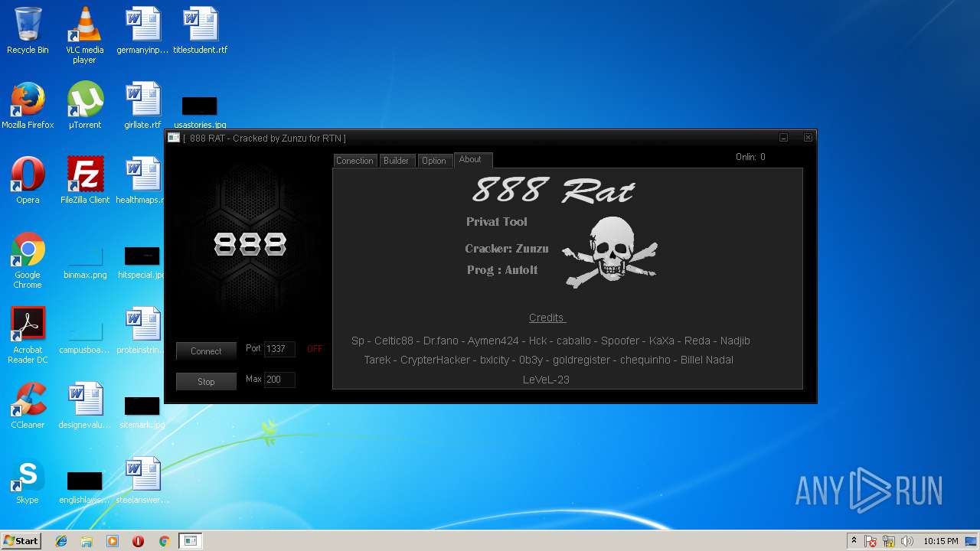Select germanyinp... Word document icon
980x551 pixels.
point(142,31)
